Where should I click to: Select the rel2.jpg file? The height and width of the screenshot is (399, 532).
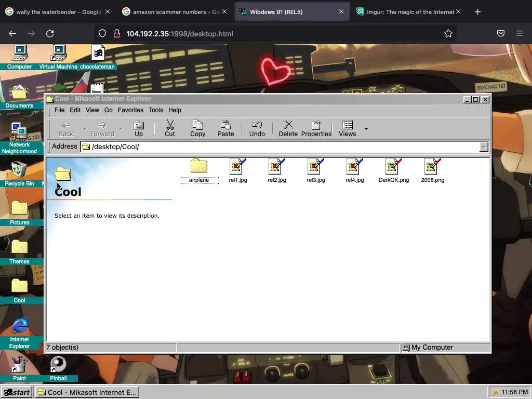pyautogui.click(x=277, y=170)
